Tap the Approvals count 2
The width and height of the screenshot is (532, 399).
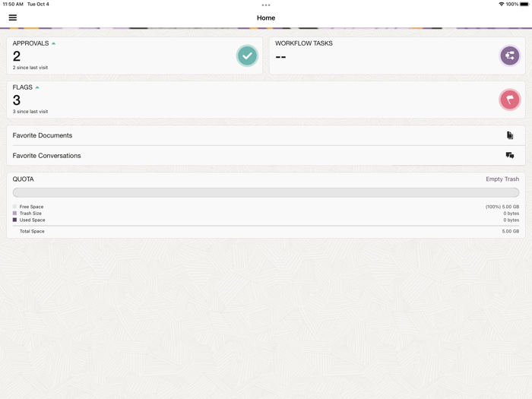17,56
